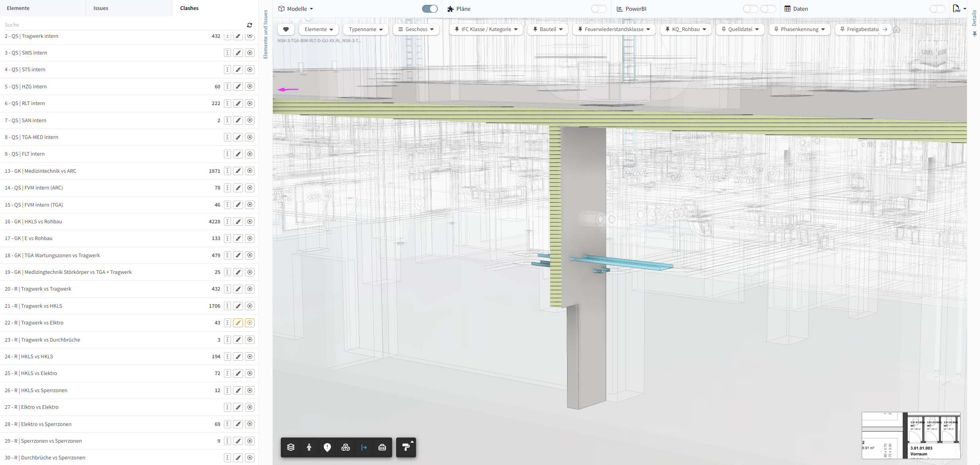Click the stacked cubes icon in toolbar
The width and height of the screenshot is (980, 465).
coord(346,447)
